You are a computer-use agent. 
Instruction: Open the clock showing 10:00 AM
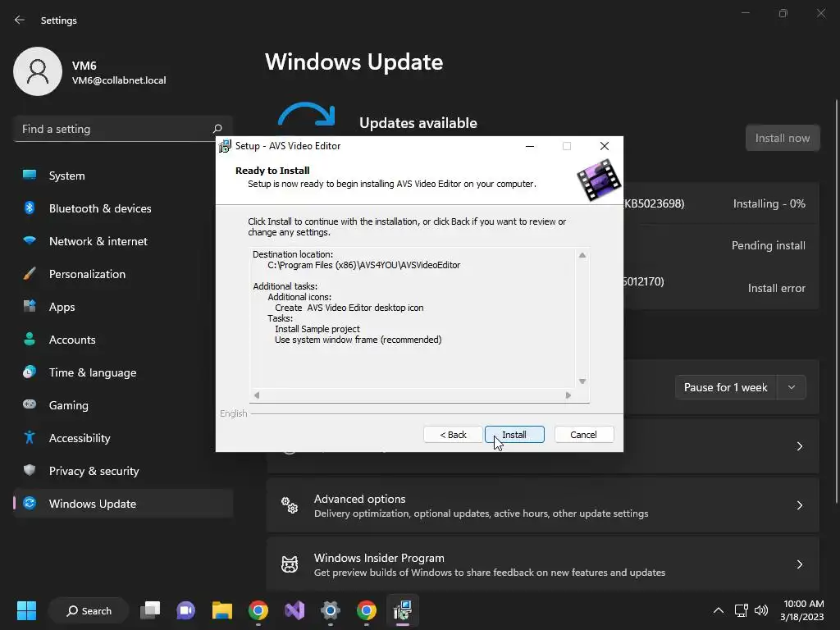coord(801,610)
